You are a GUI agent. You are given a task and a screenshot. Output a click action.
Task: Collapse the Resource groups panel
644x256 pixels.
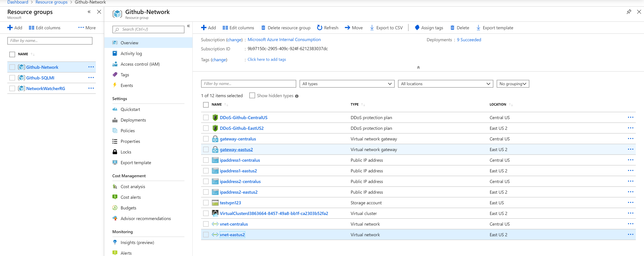[89, 12]
